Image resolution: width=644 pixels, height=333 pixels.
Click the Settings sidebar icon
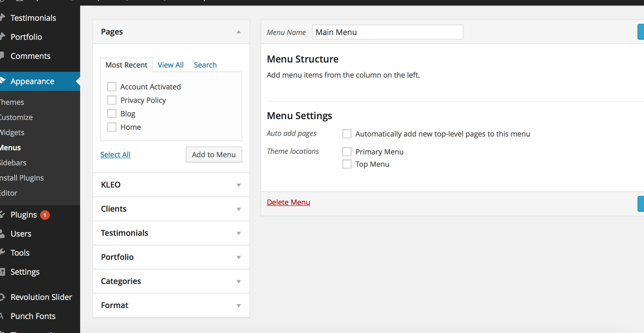(2, 272)
